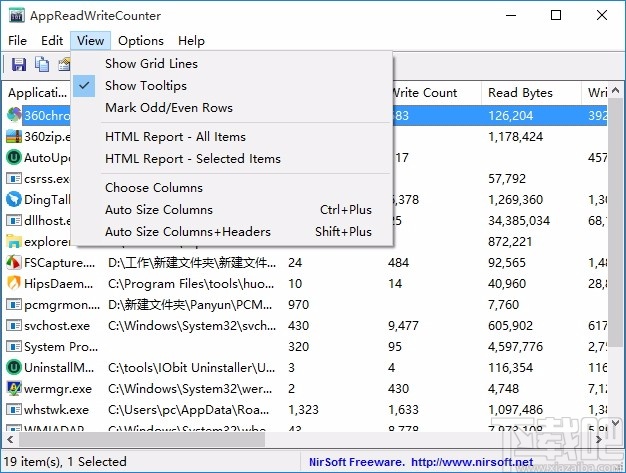The width and height of the screenshot is (626, 473).
Task: Sort by Write Count column header
Action: pyautogui.click(x=436, y=93)
